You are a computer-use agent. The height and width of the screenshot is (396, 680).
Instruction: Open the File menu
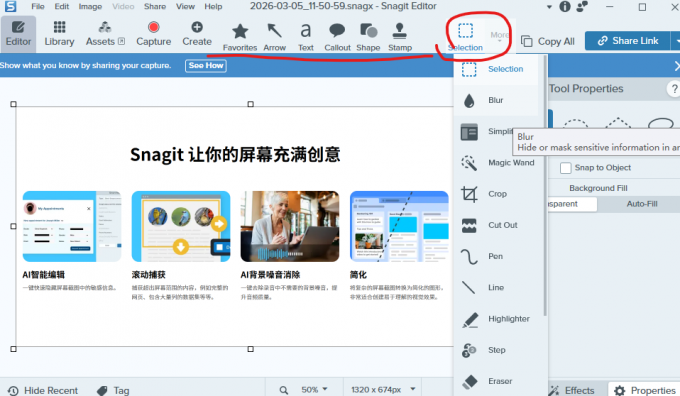(x=38, y=7)
